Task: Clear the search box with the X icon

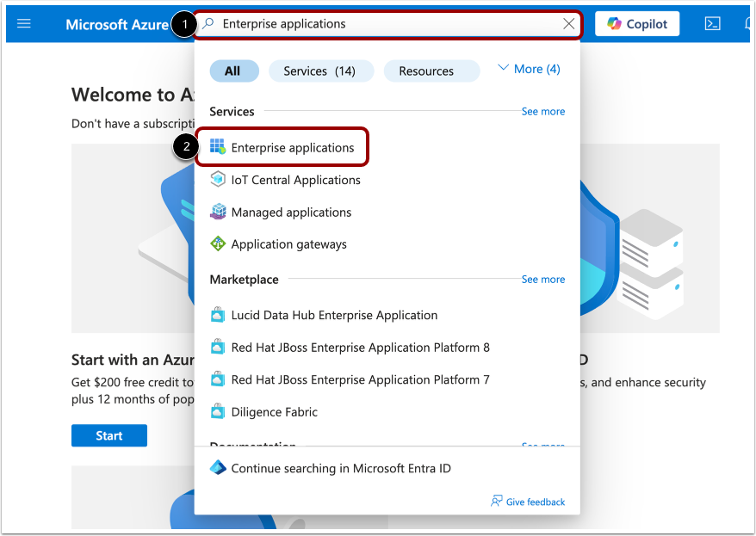Action: tap(568, 23)
